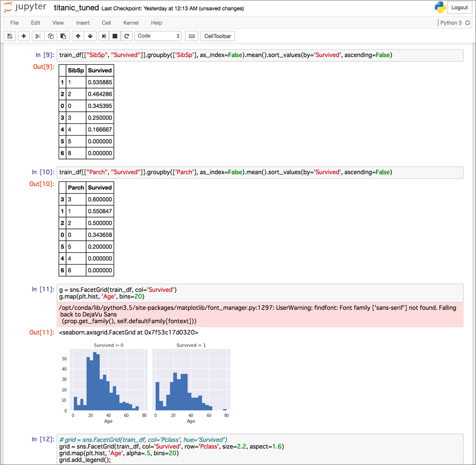Select code cell In [11] input

point(260,293)
